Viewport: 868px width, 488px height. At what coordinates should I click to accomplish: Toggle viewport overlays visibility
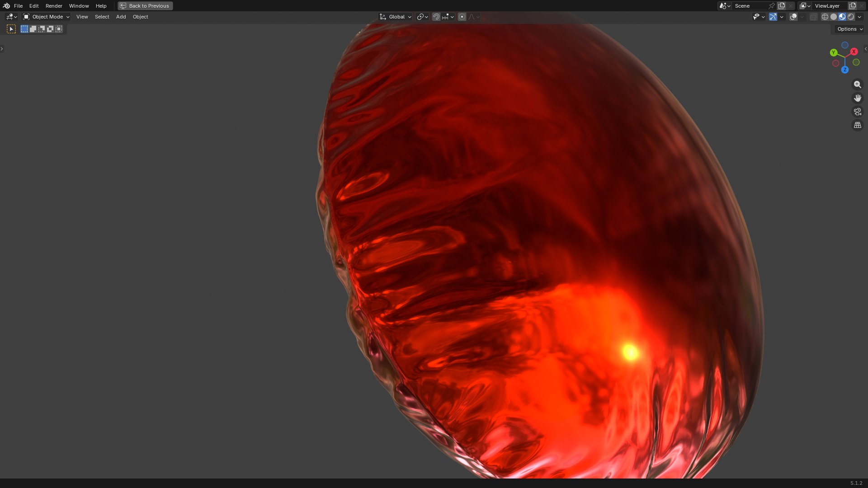point(793,17)
